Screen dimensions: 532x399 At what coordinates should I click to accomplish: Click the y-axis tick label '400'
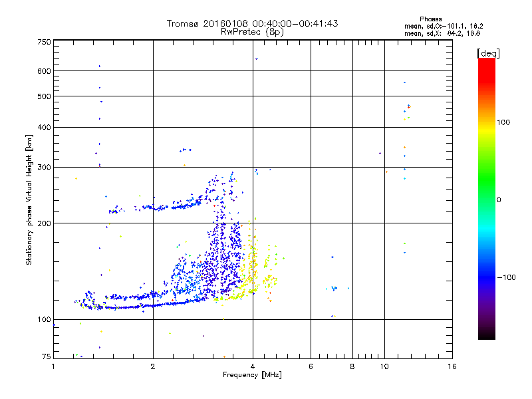[45, 128]
